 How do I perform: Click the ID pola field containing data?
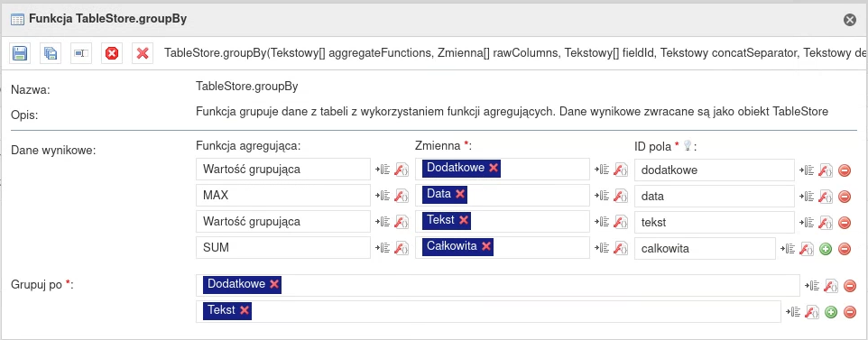pyautogui.click(x=715, y=196)
